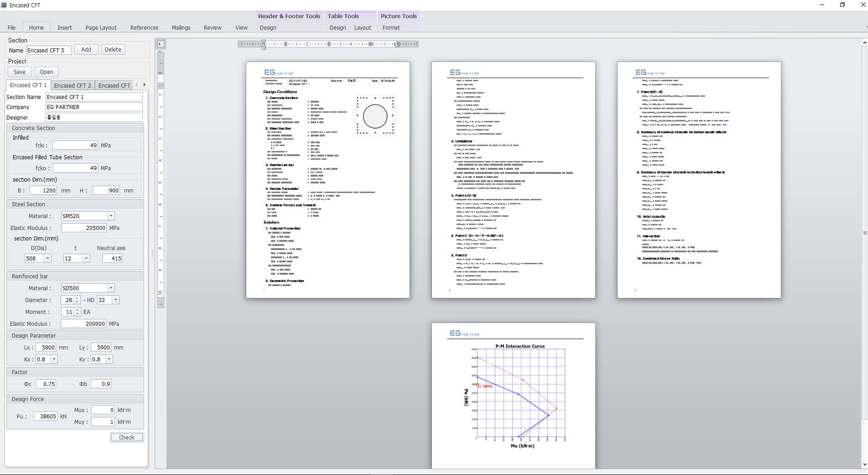
Task: Click the Add section button
Action: tap(86, 50)
